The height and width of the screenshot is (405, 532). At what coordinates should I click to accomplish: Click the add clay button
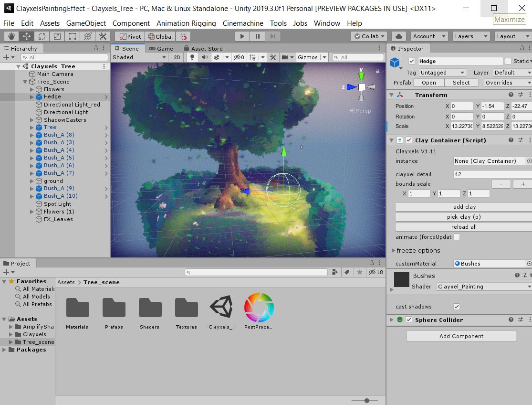464,207
